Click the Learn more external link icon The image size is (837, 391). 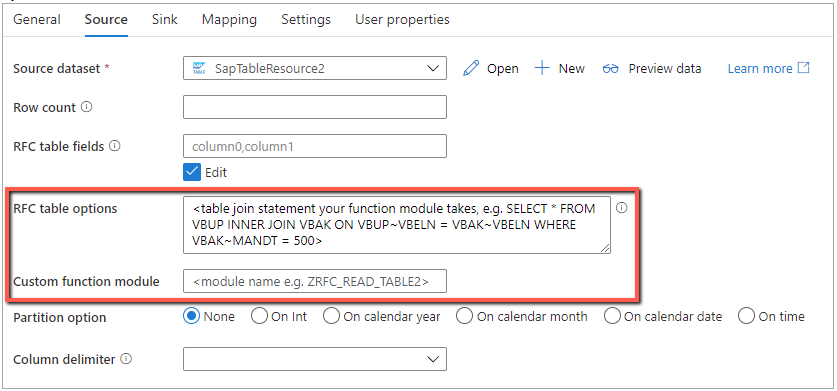[x=803, y=68]
